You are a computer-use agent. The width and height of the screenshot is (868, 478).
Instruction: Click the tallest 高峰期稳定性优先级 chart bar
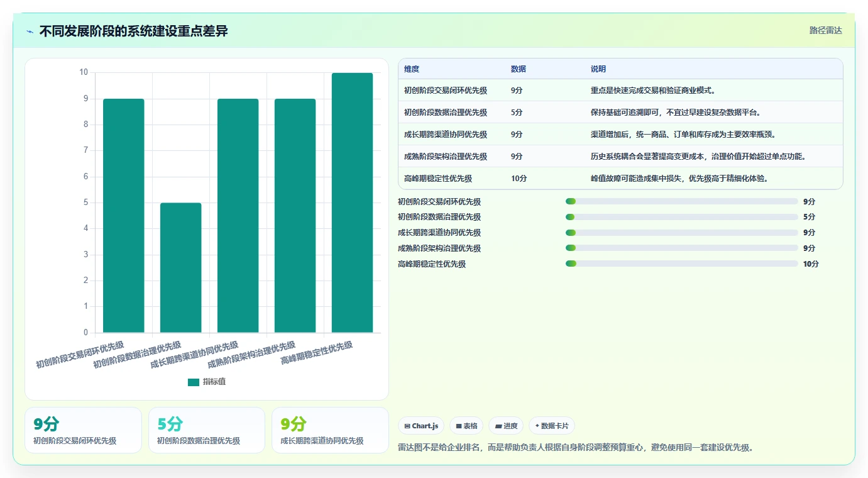[x=353, y=203]
